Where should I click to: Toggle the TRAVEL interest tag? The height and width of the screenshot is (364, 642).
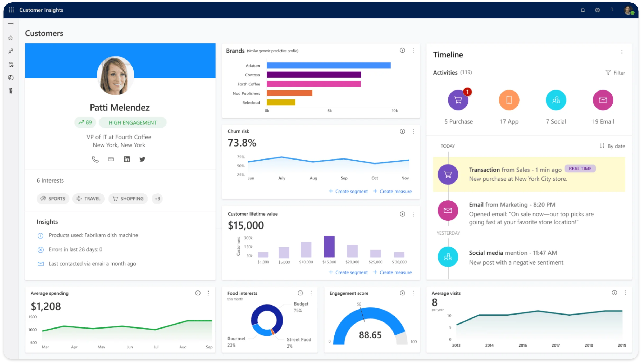[88, 199]
